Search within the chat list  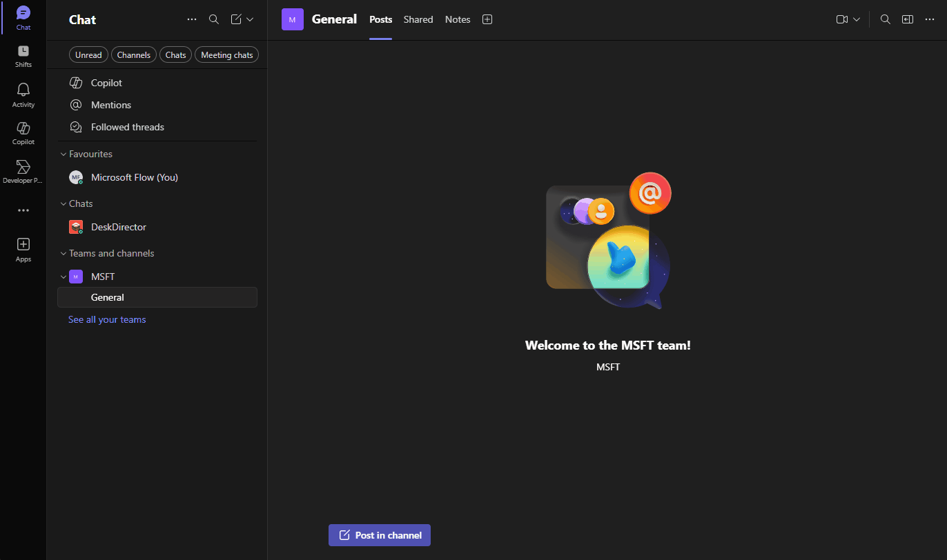click(214, 19)
